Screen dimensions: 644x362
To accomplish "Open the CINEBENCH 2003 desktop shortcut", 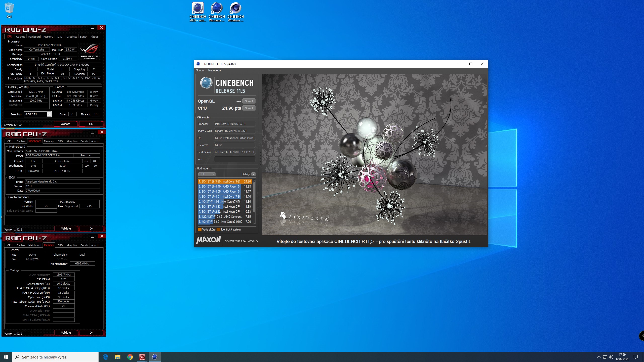I will (198, 12).
